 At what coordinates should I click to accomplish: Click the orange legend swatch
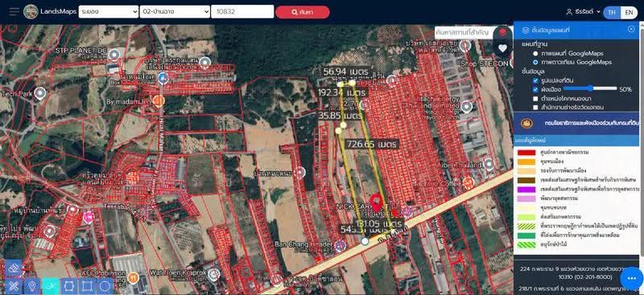click(x=526, y=162)
